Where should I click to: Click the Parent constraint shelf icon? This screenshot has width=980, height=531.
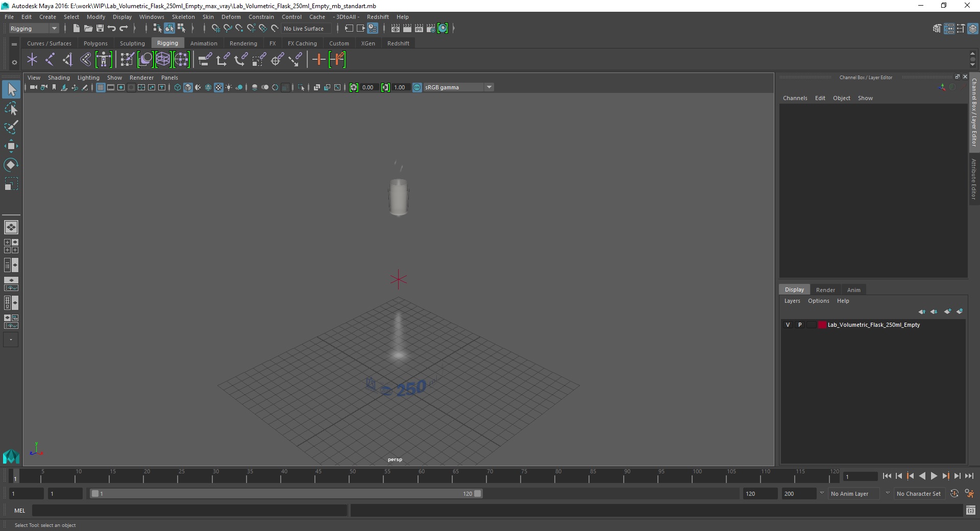(x=205, y=60)
